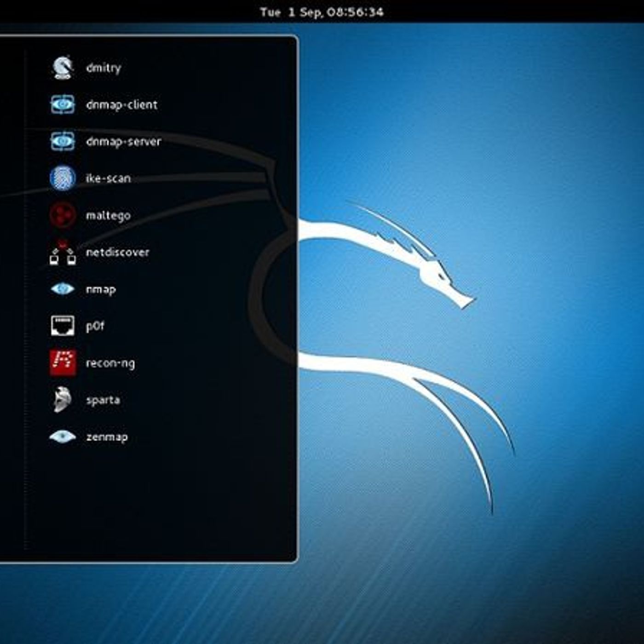The height and width of the screenshot is (644, 644).
Task: Click the p0f ethernet port icon
Action: (x=62, y=326)
